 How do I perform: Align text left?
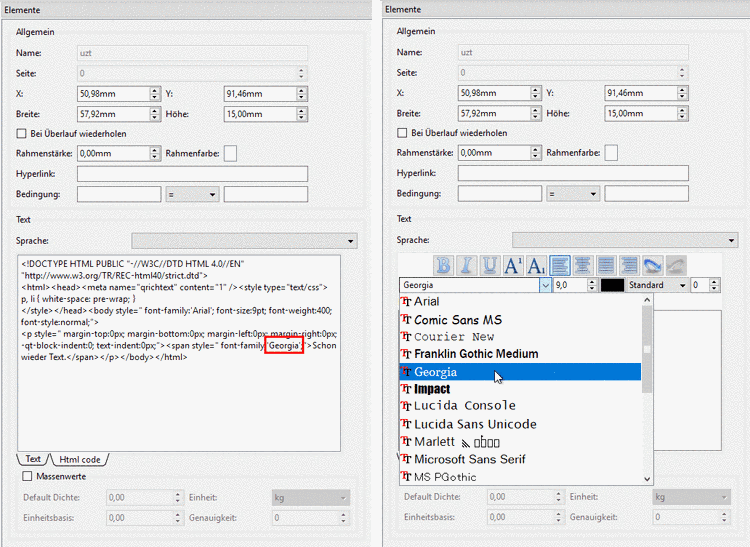point(559,265)
